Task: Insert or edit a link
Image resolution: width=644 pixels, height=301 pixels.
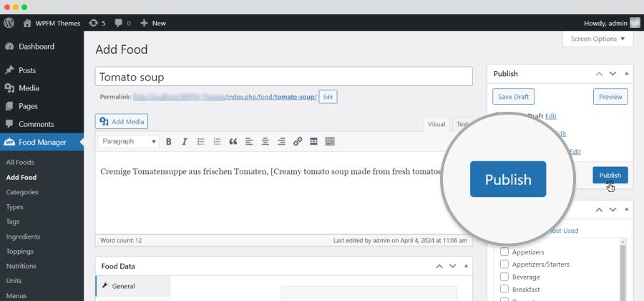Action: pos(298,141)
